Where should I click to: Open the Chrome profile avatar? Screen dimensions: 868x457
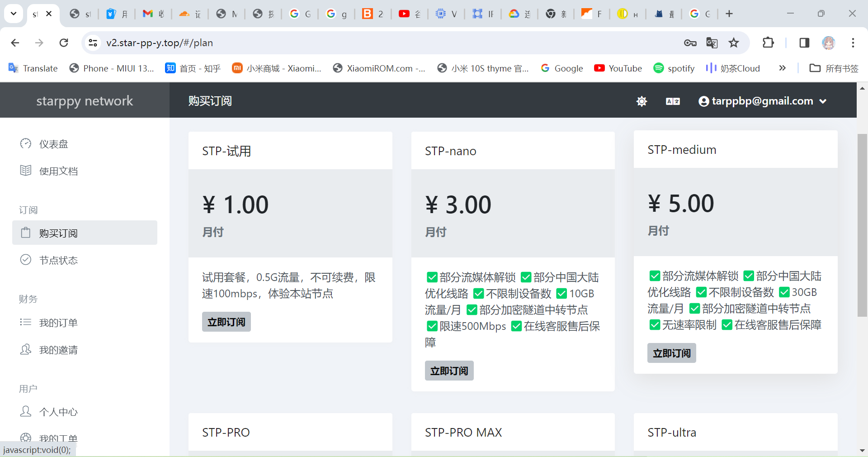pos(828,43)
